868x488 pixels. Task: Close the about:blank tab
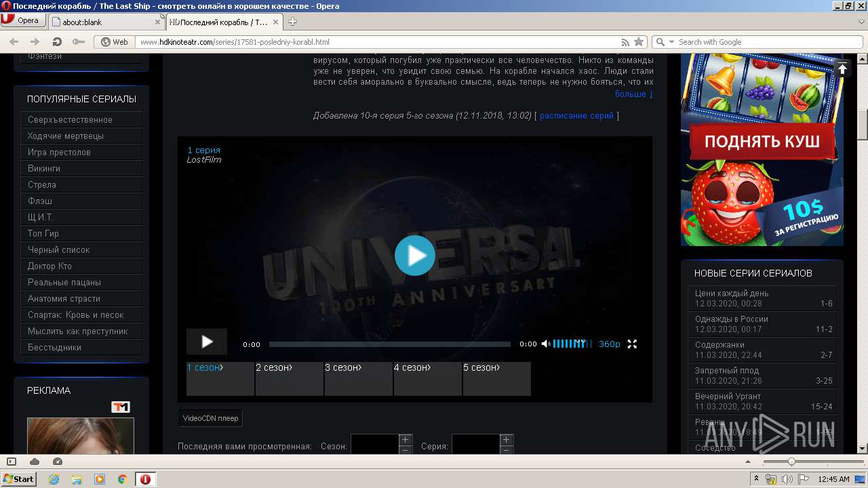(x=157, y=22)
